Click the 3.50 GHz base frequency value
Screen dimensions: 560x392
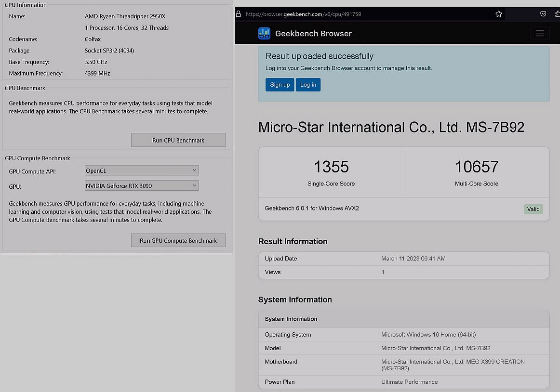(96, 62)
